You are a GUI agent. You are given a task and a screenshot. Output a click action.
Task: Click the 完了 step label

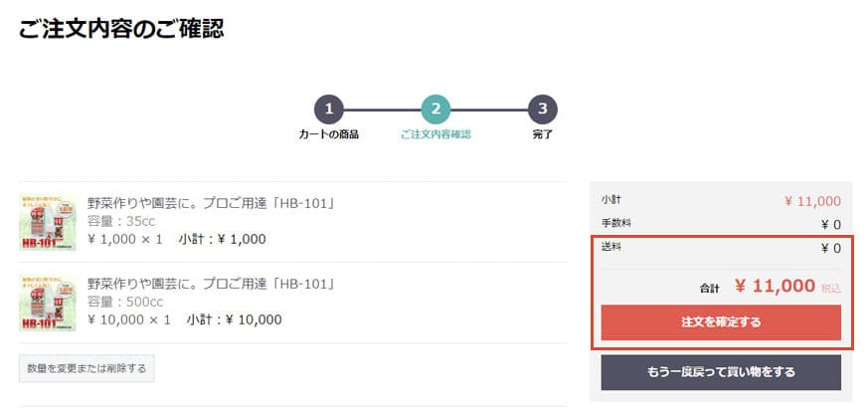pyautogui.click(x=542, y=134)
